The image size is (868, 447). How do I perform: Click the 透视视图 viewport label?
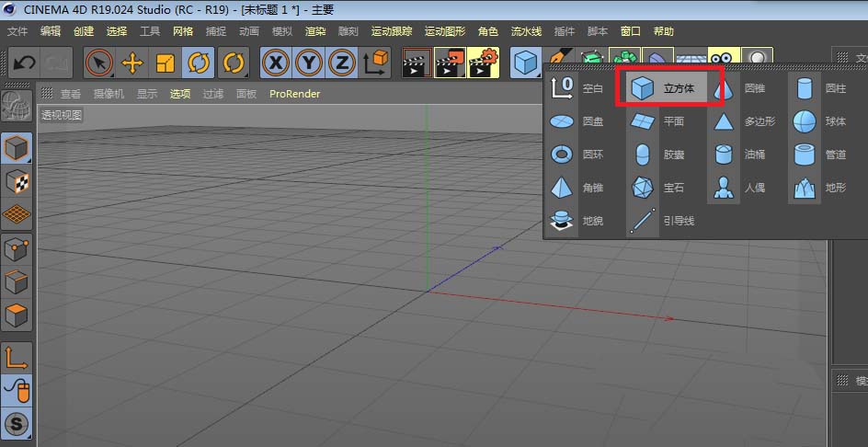pyautogui.click(x=62, y=115)
